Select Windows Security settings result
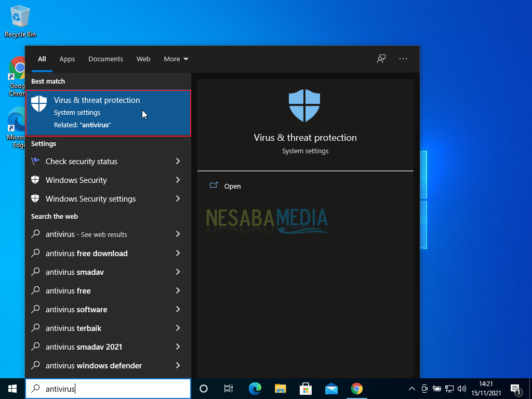 click(108, 199)
